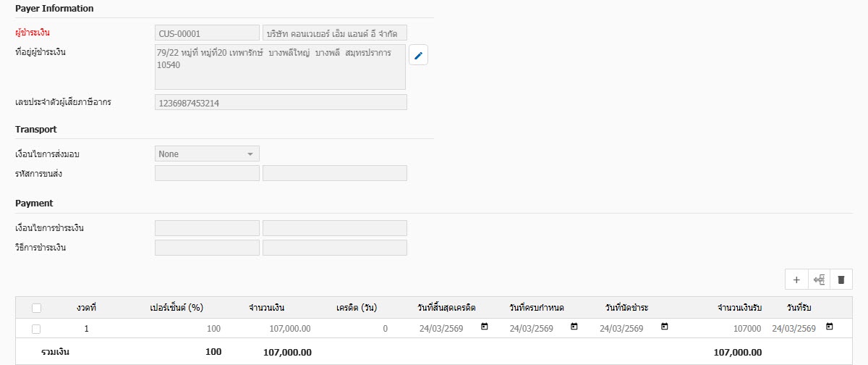Click the payment method (วิธีการชำระเงิน) code field
868x365 pixels.
(207, 248)
